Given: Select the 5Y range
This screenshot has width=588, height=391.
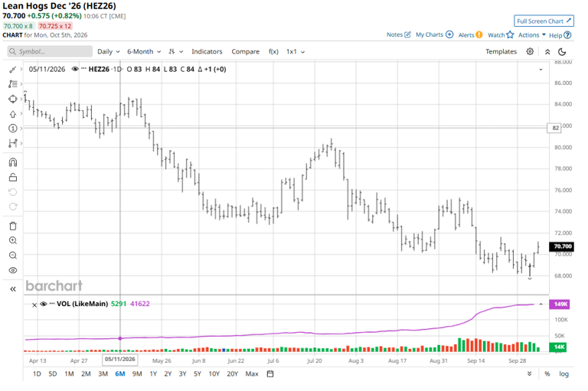Looking at the screenshot, I should 198,373.
